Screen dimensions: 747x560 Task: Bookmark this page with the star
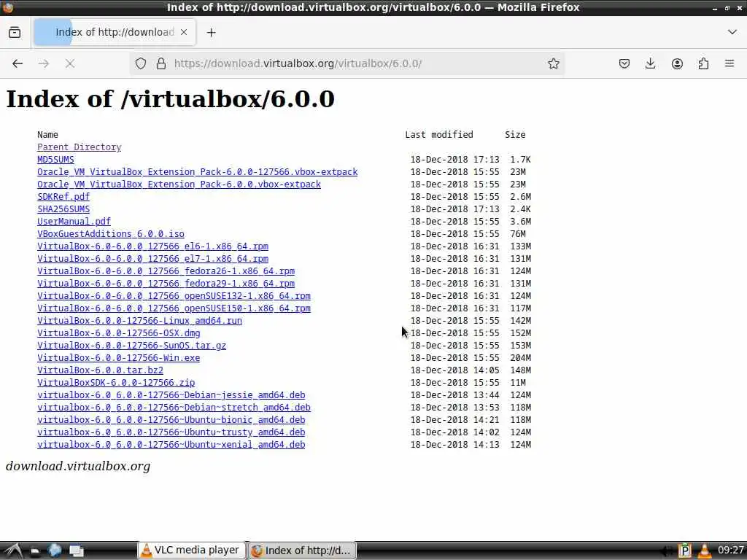pos(553,63)
